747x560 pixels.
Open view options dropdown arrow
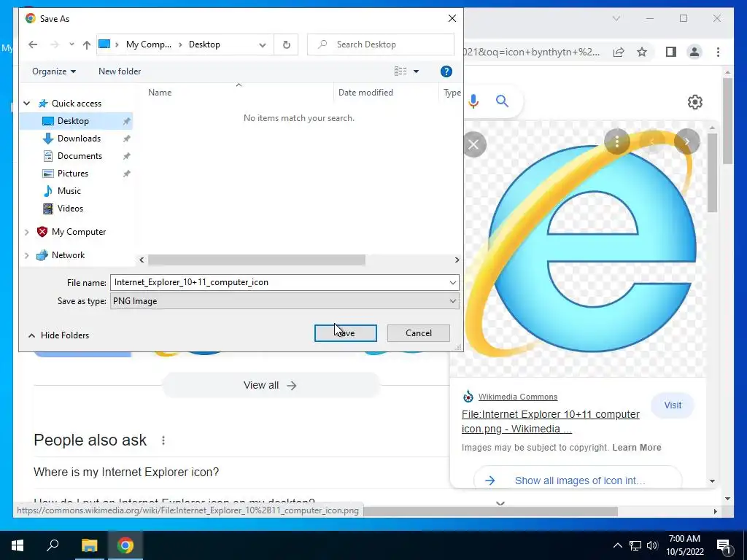(x=416, y=71)
